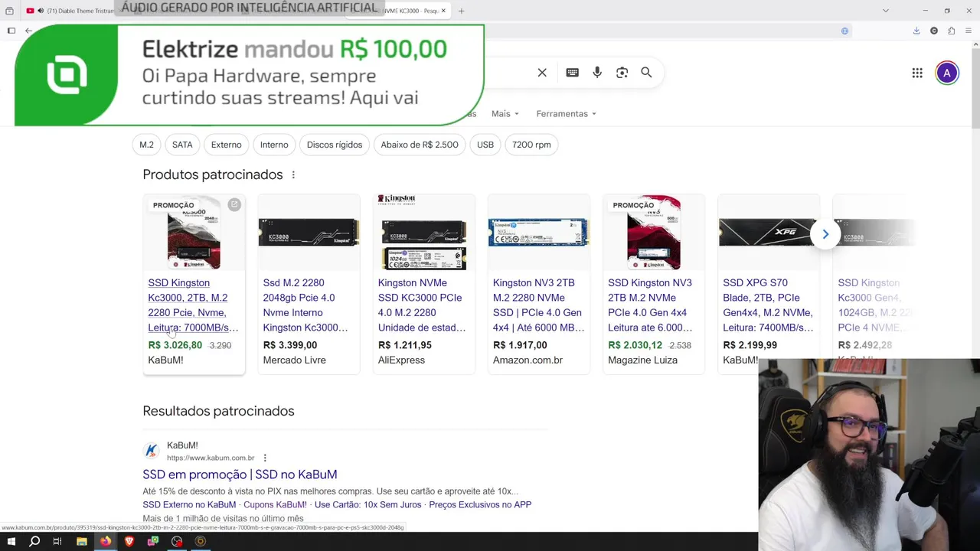Open Ssd M.2 2280 2048gb Mercado Livre product
Image resolution: width=980 pixels, height=551 pixels.
click(x=305, y=305)
